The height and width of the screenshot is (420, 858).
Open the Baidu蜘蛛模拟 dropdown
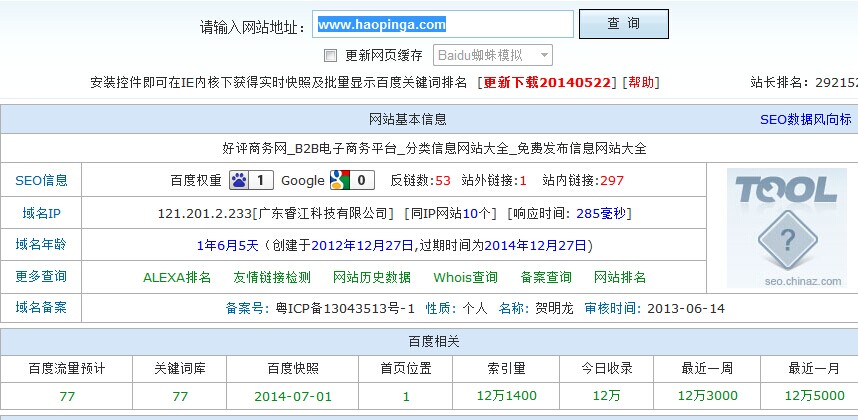493,55
